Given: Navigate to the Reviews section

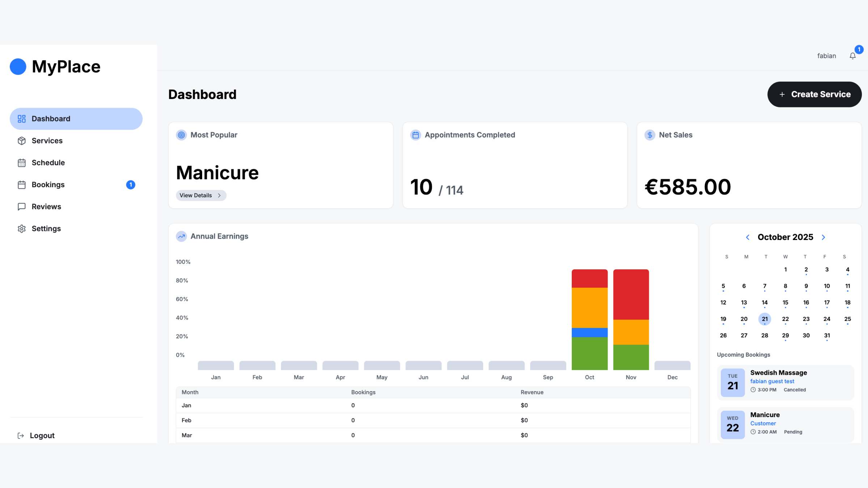Looking at the screenshot, I should [x=46, y=207].
